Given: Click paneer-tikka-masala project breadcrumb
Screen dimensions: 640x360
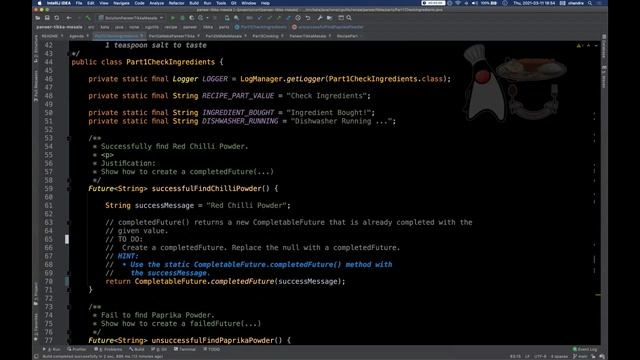Looking at the screenshot, I should point(60,27).
